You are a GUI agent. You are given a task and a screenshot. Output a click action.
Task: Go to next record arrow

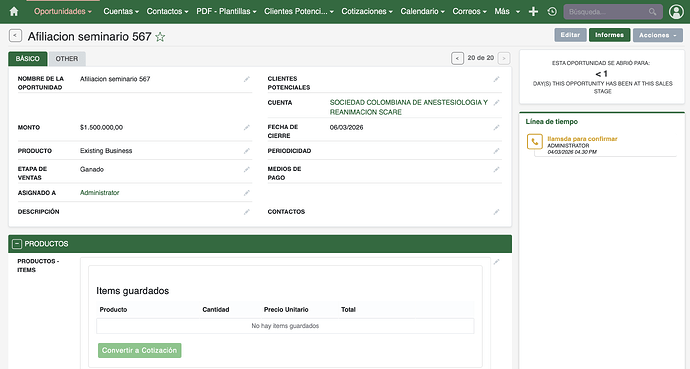click(x=504, y=58)
